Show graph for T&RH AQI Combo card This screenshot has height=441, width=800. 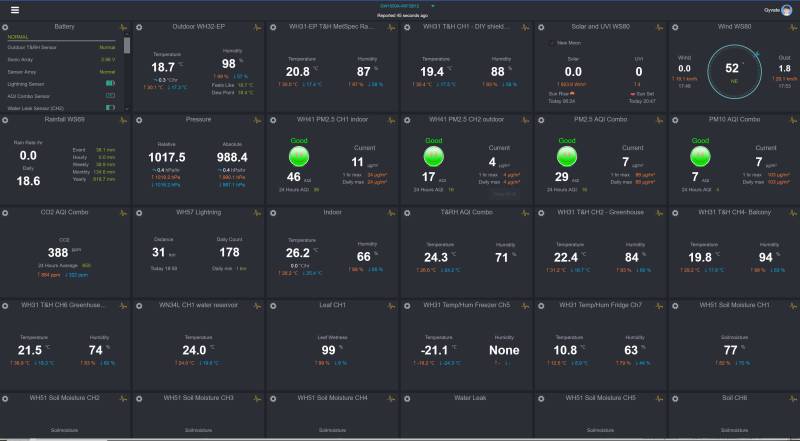[525, 213]
